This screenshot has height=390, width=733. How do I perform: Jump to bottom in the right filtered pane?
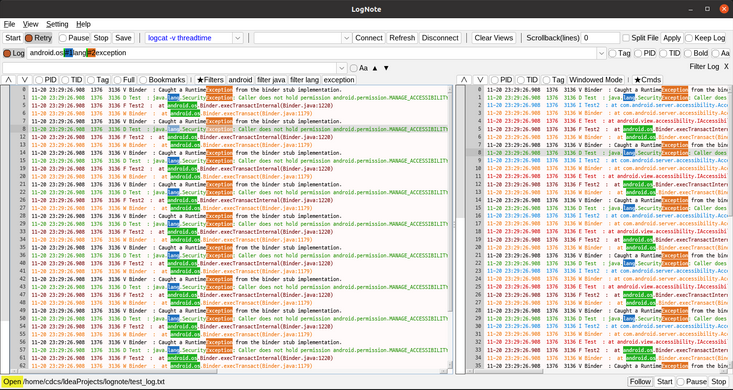(x=480, y=80)
